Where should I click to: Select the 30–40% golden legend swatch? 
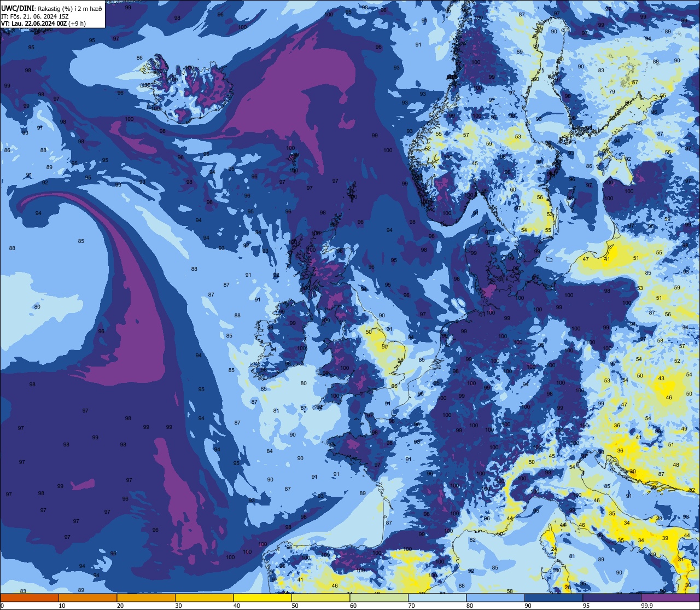(204, 597)
